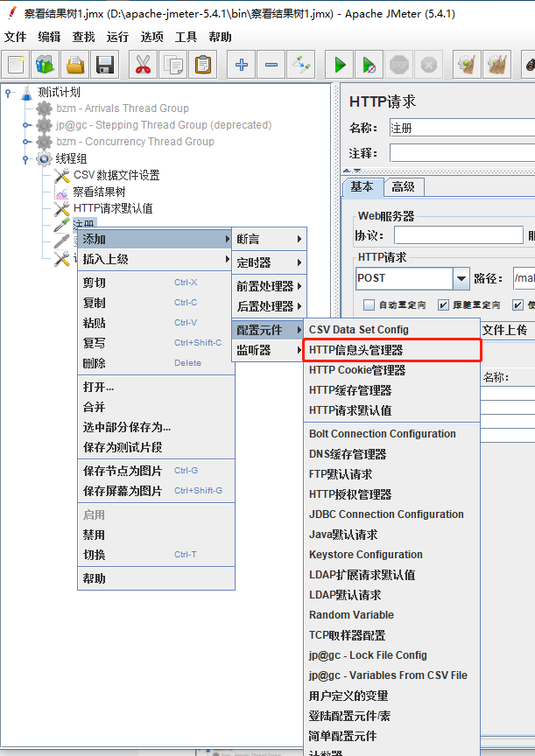Click the green Start run icon
Screen dimensions: 535x756
(x=340, y=64)
